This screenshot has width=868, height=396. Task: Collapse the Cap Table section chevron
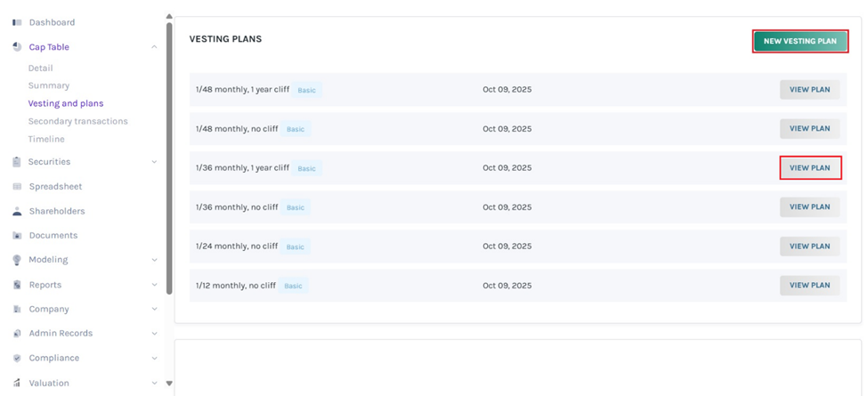[x=154, y=47]
